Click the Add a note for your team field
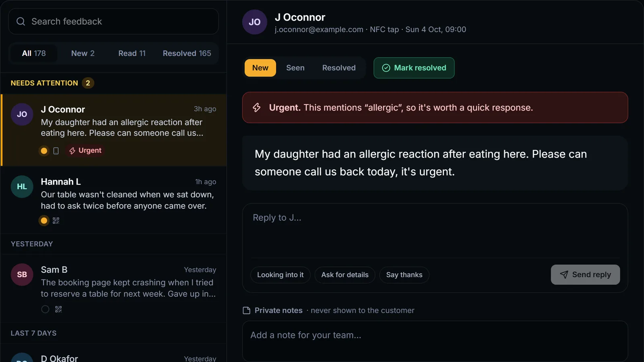The width and height of the screenshot is (644, 362). pos(435,341)
